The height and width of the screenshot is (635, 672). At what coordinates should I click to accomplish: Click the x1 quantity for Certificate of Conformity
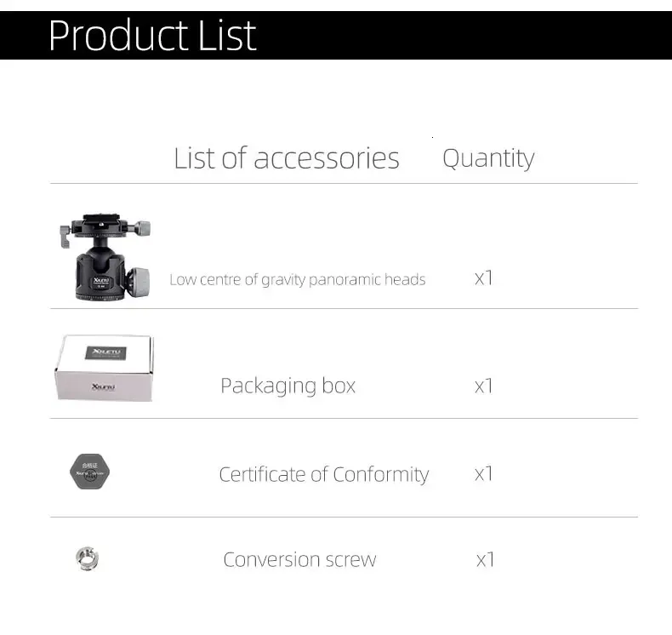point(483,474)
